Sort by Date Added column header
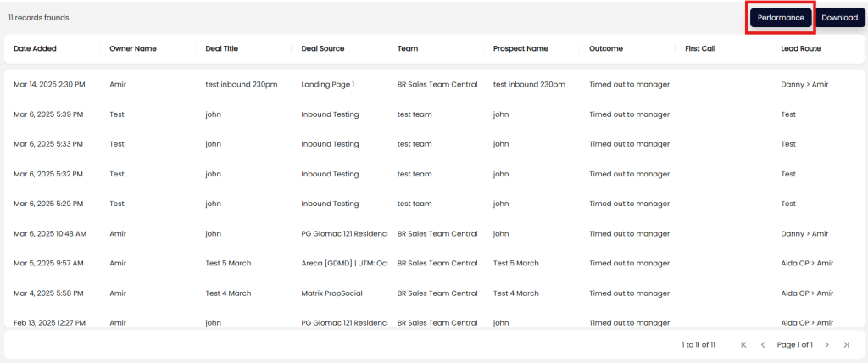The image size is (868, 363). point(36,48)
